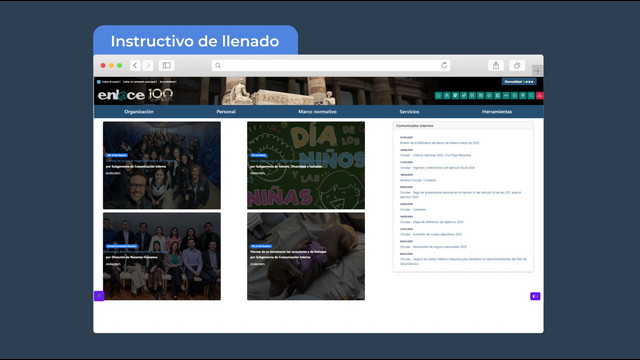This screenshot has height=360, width=640.
Task: Reload the page with the refresh icon
Action: pyautogui.click(x=444, y=65)
